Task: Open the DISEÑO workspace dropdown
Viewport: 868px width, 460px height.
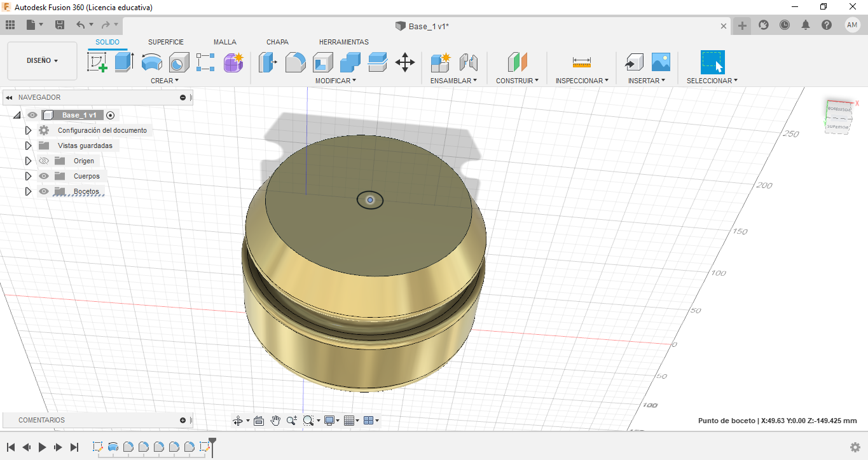Action: click(x=42, y=61)
